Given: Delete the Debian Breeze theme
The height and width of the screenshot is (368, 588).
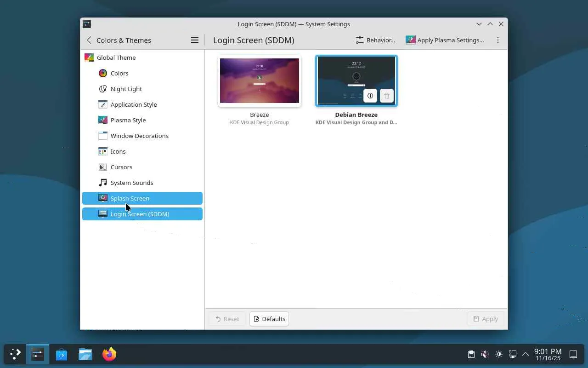Looking at the screenshot, I should click(387, 96).
